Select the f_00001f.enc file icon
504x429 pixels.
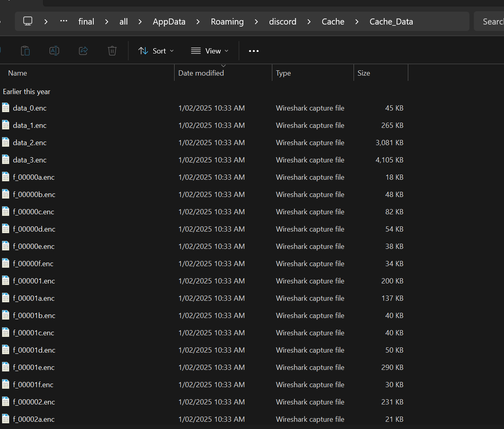pos(6,384)
